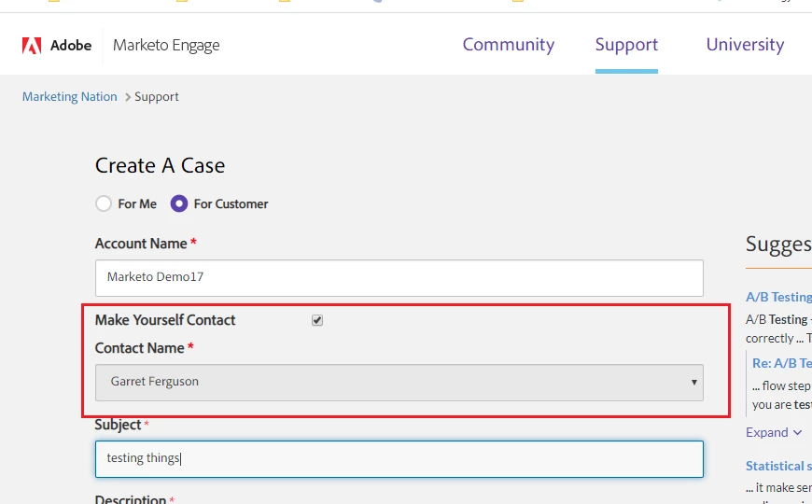
Task: Expand the suggested article via Expand
Action: coord(774,432)
